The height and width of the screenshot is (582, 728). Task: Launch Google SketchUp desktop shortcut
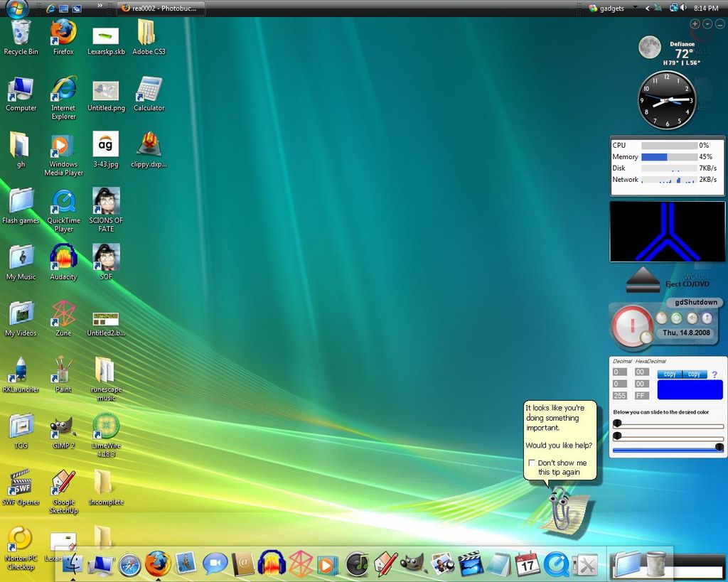63,492
